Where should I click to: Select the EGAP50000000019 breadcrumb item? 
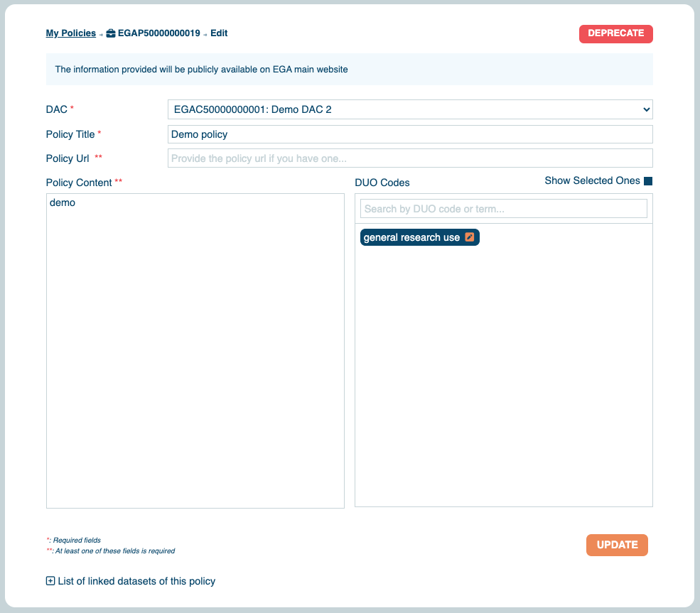click(x=158, y=33)
